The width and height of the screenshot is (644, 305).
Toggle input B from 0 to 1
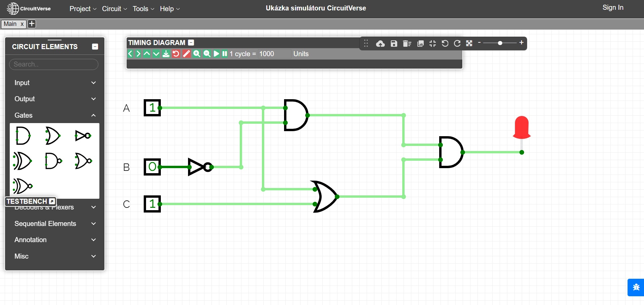point(152,167)
